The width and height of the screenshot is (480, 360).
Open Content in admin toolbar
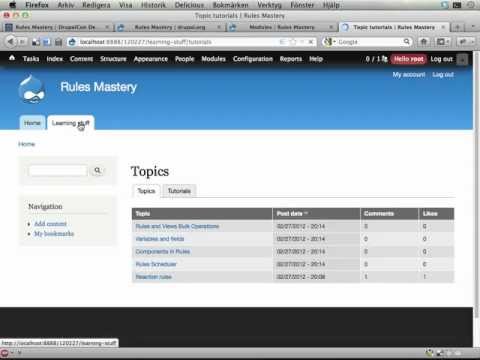click(x=81, y=59)
